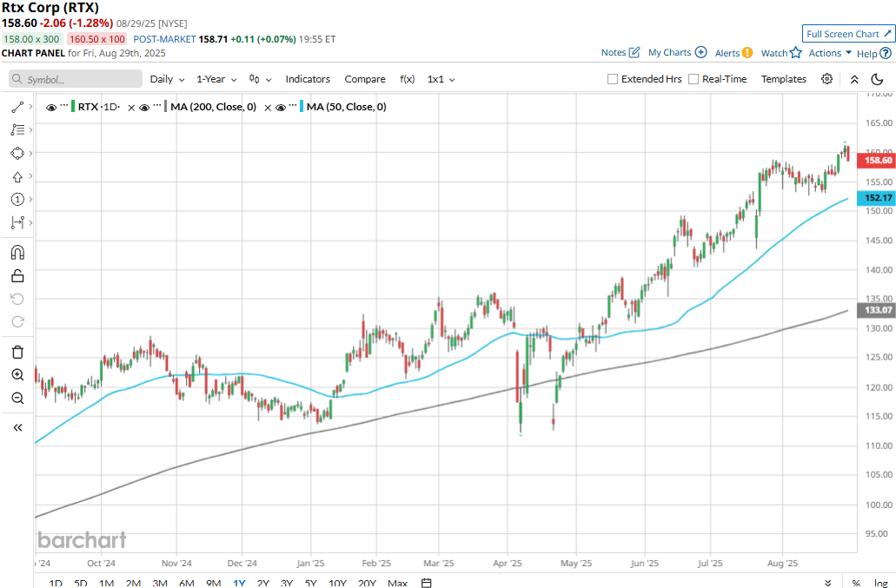Add chart to My Charts
This screenshot has height=588, width=896.
point(677,52)
